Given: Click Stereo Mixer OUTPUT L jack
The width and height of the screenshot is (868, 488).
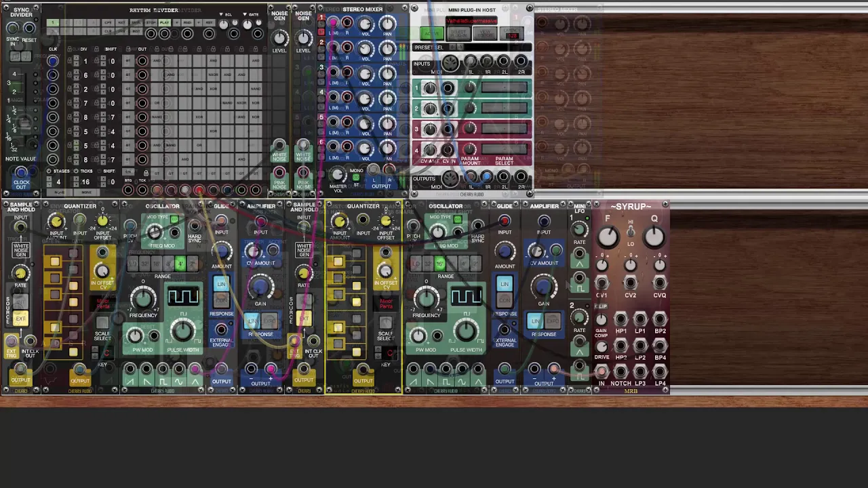Looking at the screenshot, I should (x=374, y=170).
